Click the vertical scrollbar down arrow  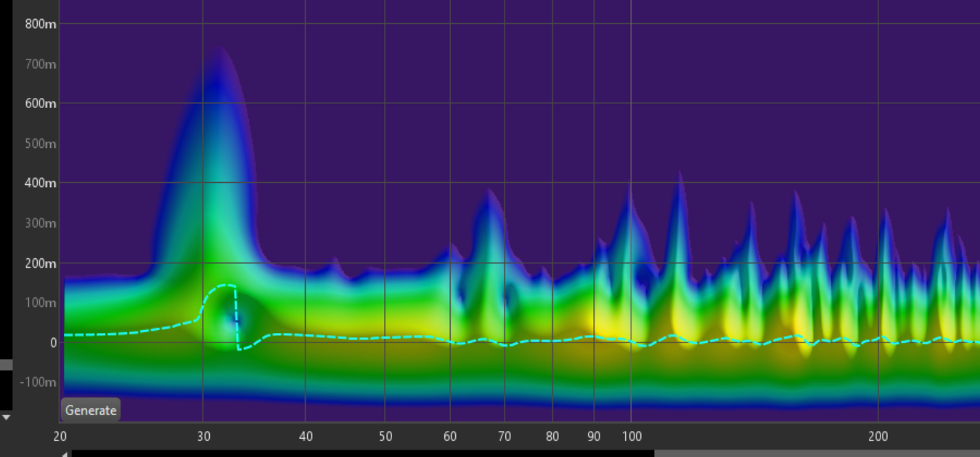(x=7, y=417)
